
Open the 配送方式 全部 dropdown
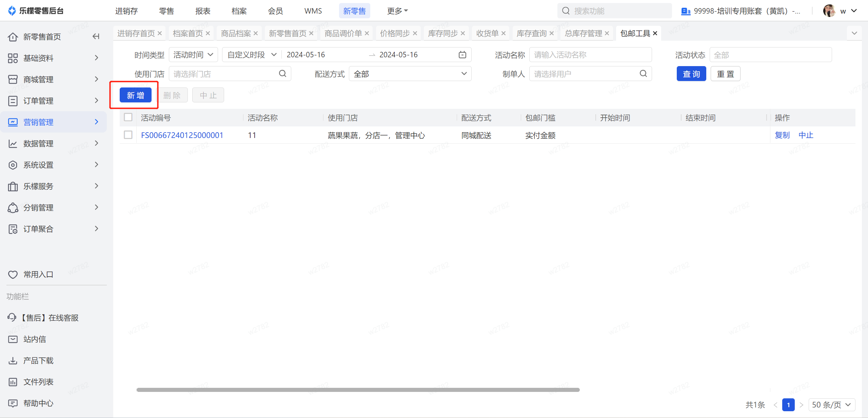click(410, 74)
